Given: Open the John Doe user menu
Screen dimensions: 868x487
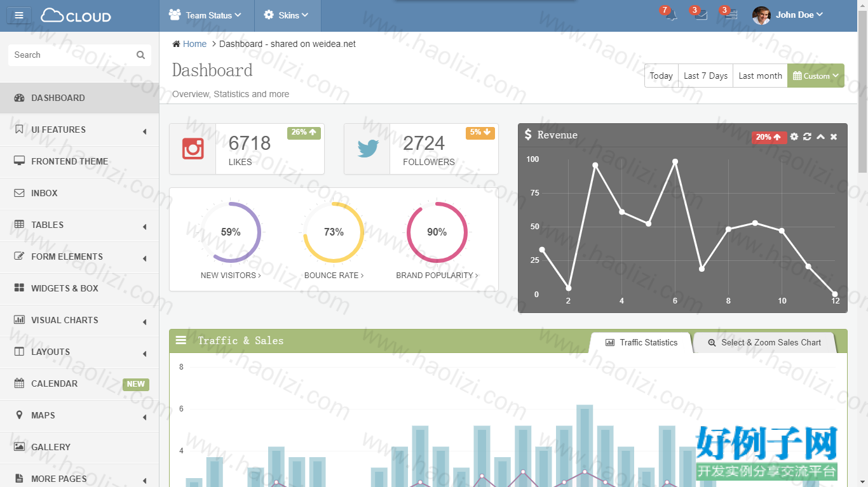Looking at the screenshot, I should click(x=788, y=15).
